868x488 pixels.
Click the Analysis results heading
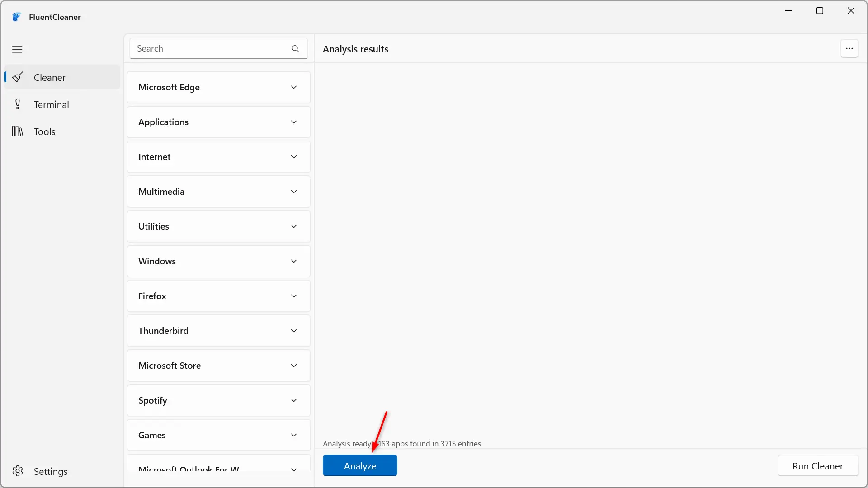355,49
